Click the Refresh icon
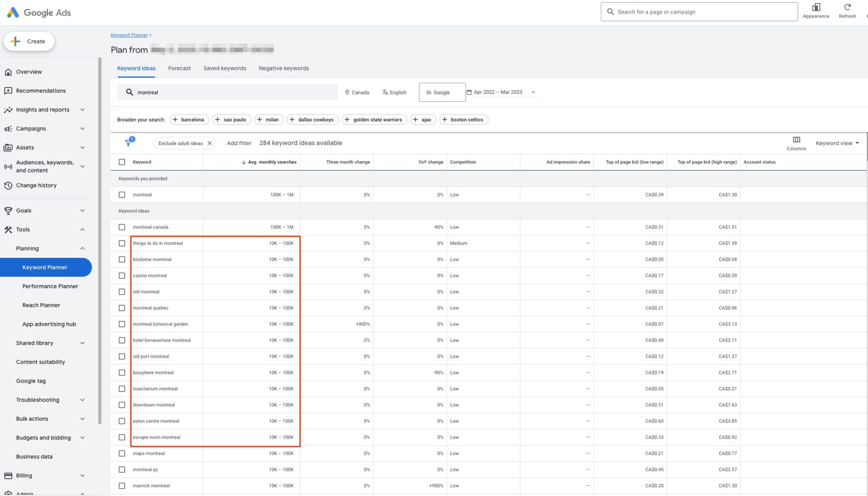Screen dimensions: 868x496 coord(847,7)
